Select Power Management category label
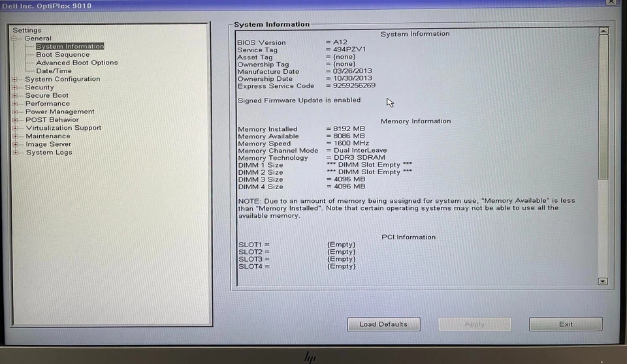 (x=60, y=112)
